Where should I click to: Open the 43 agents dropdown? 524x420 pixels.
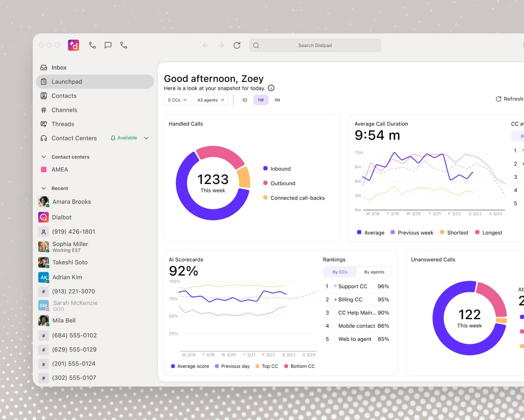(211, 100)
